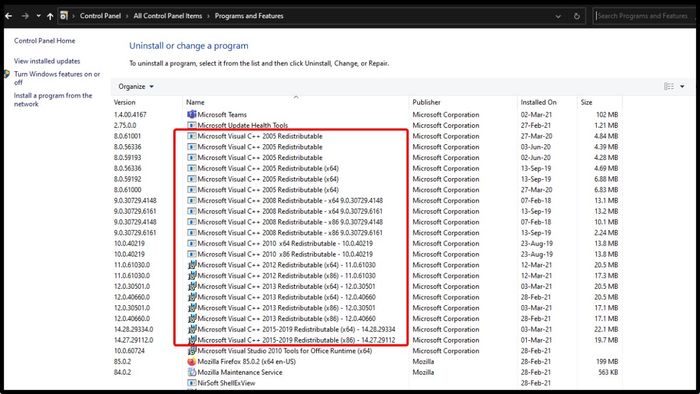Click icon of Visual C++ 2013 (x86) 12.0.30501

(x=192, y=307)
